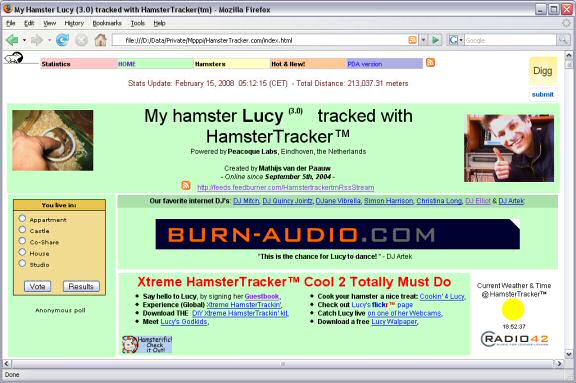Viewport: 576px width, 383px height.
Task: Open the on one of her Webcams link
Action: click(x=404, y=313)
